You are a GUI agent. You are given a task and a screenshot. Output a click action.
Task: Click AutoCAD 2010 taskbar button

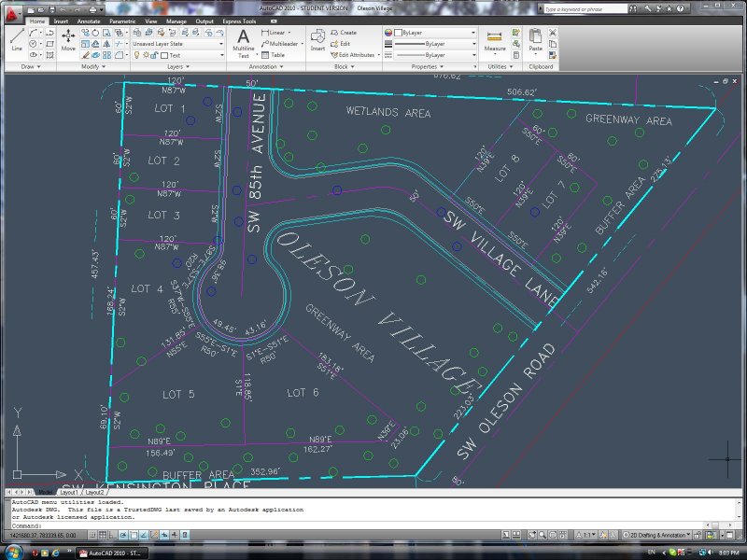tap(112, 553)
